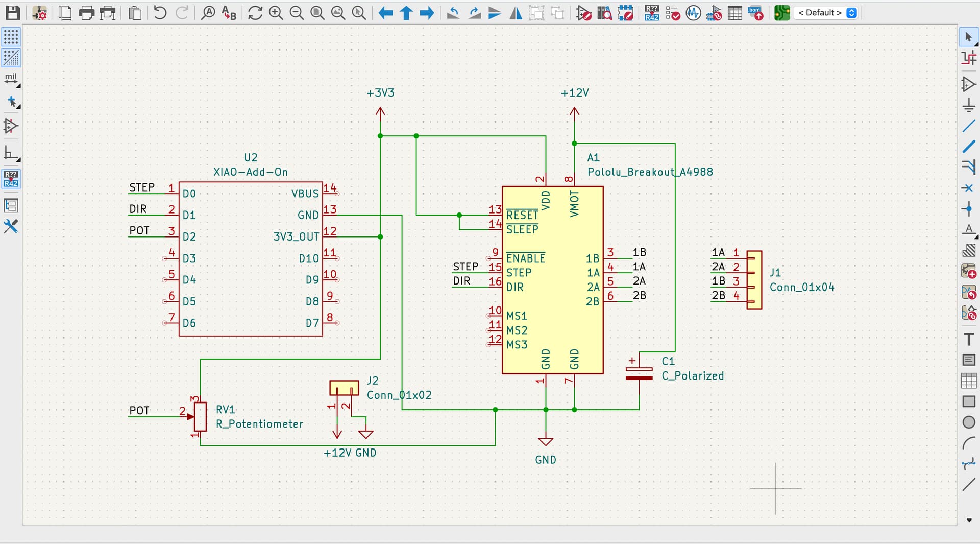Toggle 90-degree line drawing mode
The width and height of the screenshot is (980, 544).
[11, 153]
